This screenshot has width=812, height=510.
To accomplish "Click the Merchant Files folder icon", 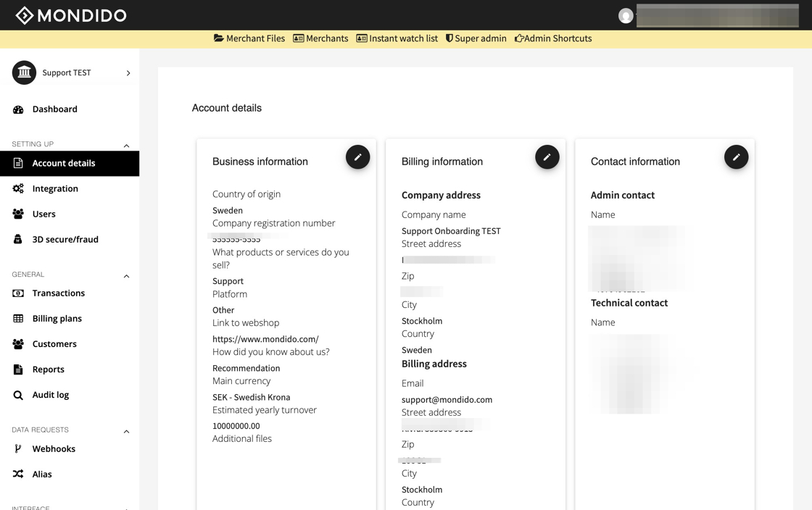I will coord(218,38).
